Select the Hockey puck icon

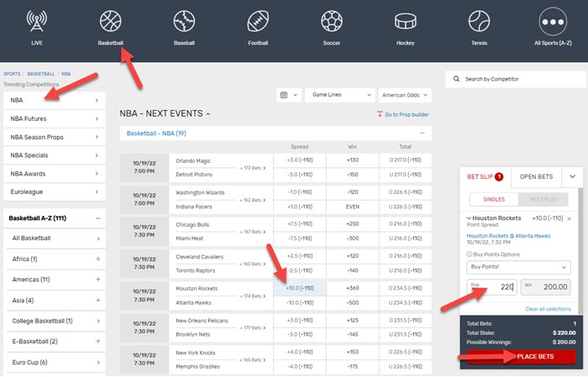[x=406, y=21]
